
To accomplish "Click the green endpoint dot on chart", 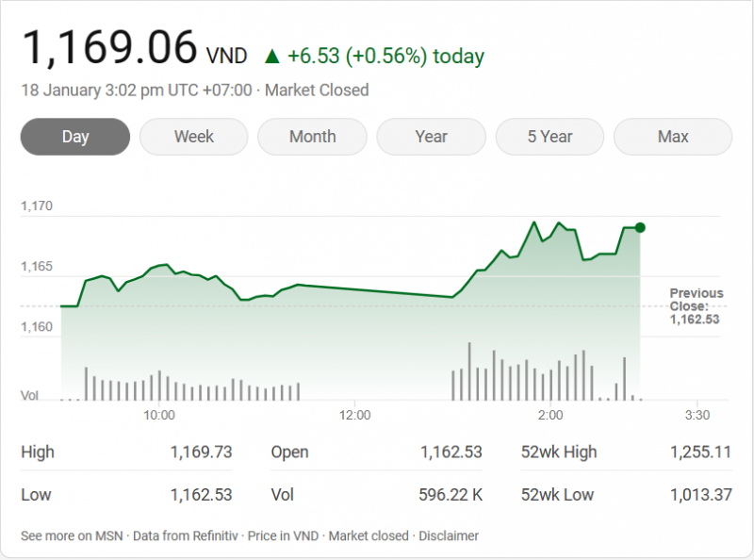I will click(640, 227).
